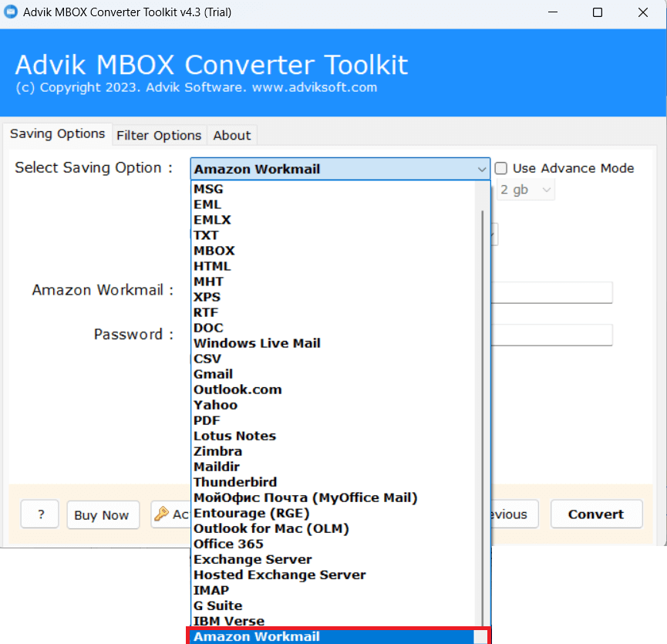667x644 pixels.
Task: Select the EMLX format option
Action: (333, 220)
